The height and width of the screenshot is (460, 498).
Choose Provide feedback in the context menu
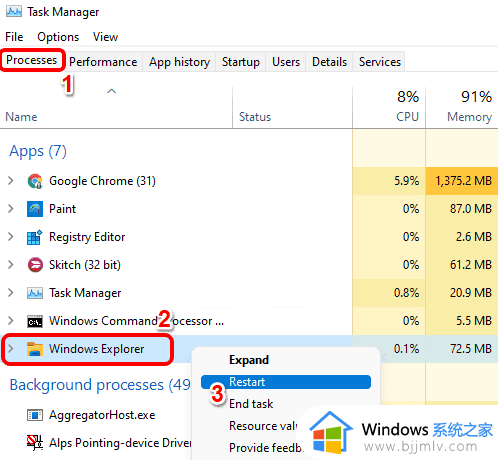[266, 448]
